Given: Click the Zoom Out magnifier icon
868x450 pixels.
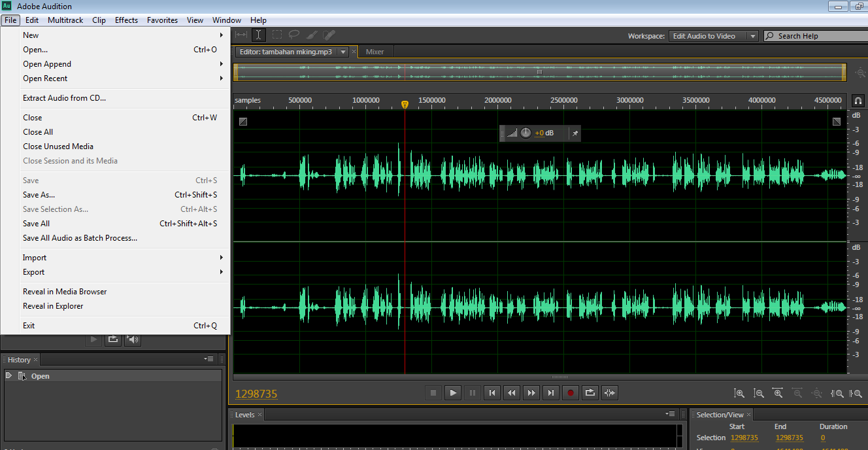Looking at the screenshot, I should coord(759,393).
